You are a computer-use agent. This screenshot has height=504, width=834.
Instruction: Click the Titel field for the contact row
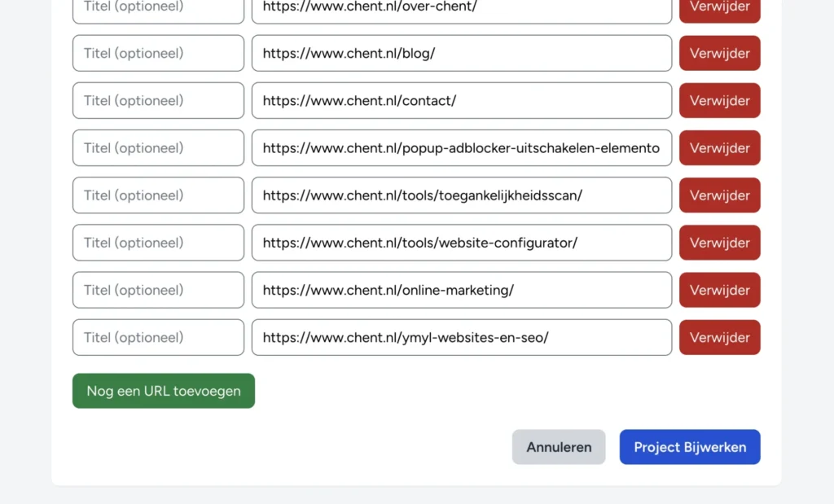pos(157,100)
